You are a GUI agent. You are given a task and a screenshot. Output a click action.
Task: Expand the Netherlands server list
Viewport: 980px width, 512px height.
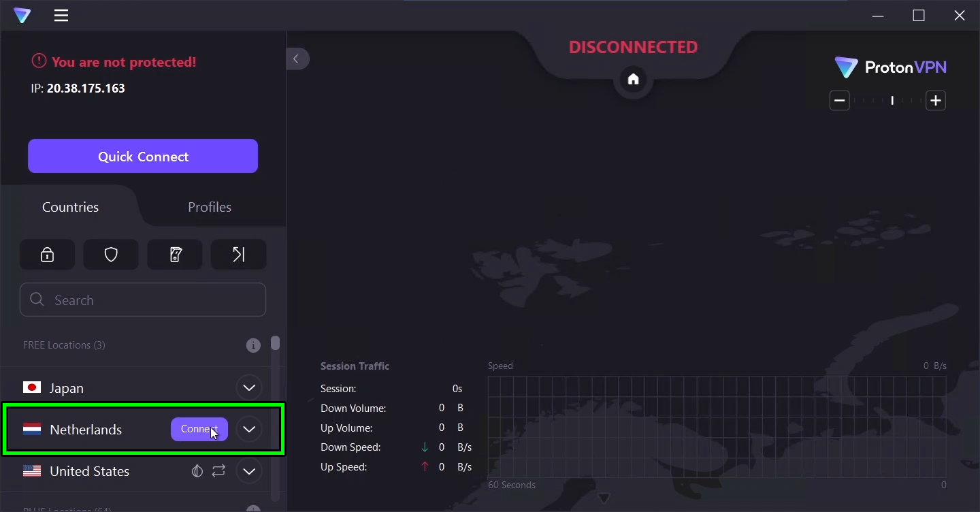(249, 430)
